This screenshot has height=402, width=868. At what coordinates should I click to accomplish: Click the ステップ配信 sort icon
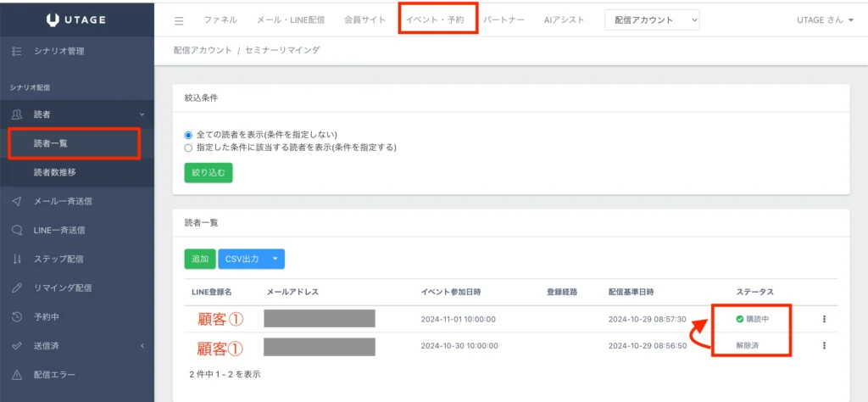click(x=17, y=259)
